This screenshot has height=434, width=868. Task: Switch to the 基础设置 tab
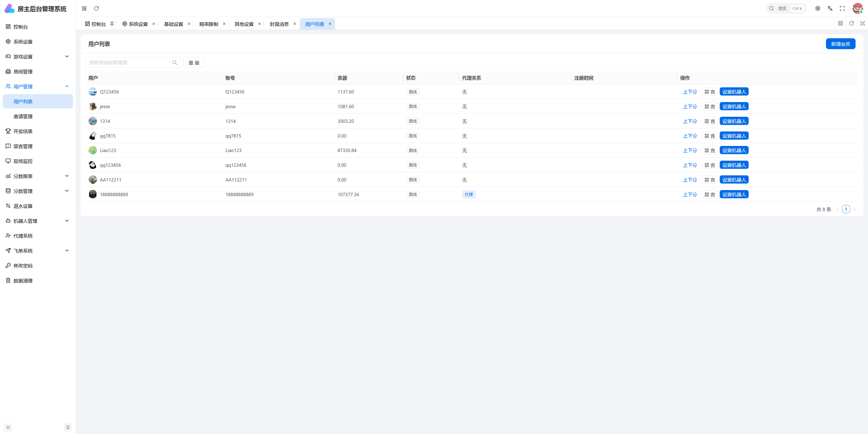click(x=174, y=24)
